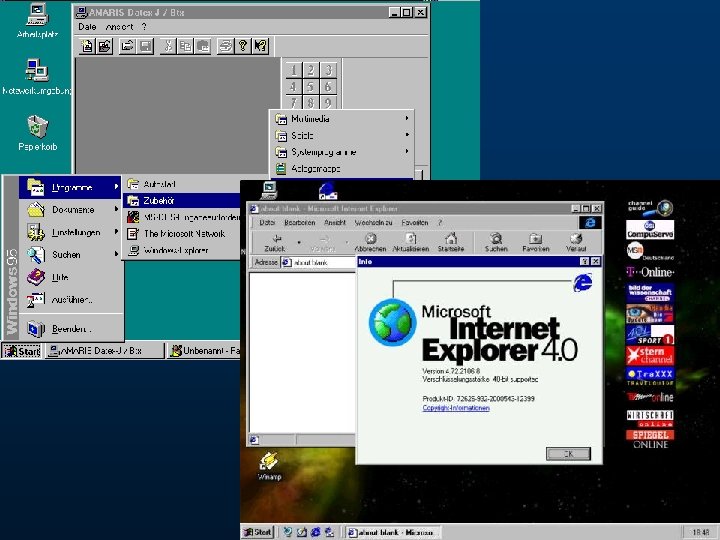Open the Winamp desktop shortcut
Screen dimensions: 720x540
pos(269,466)
